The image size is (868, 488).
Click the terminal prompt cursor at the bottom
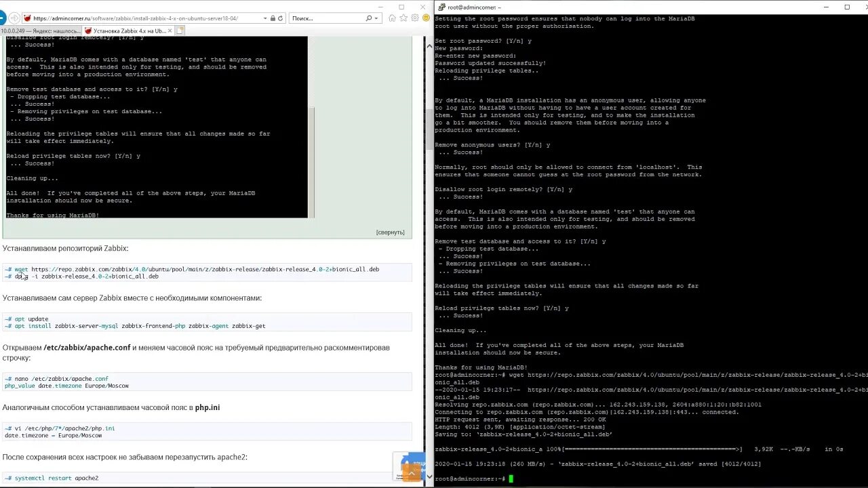(511, 479)
